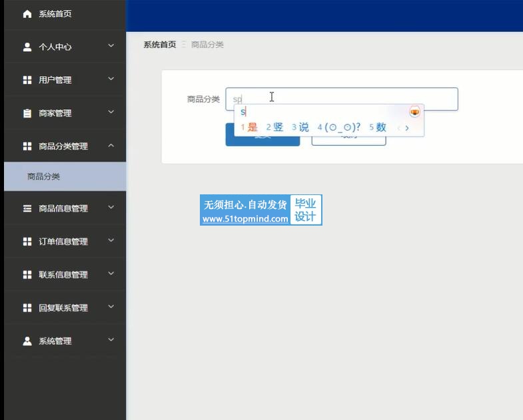The width and height of the screenshot is (523, 420).
Task: Go to next IME candidate page arrow
Action: click(x=407, y=128)
